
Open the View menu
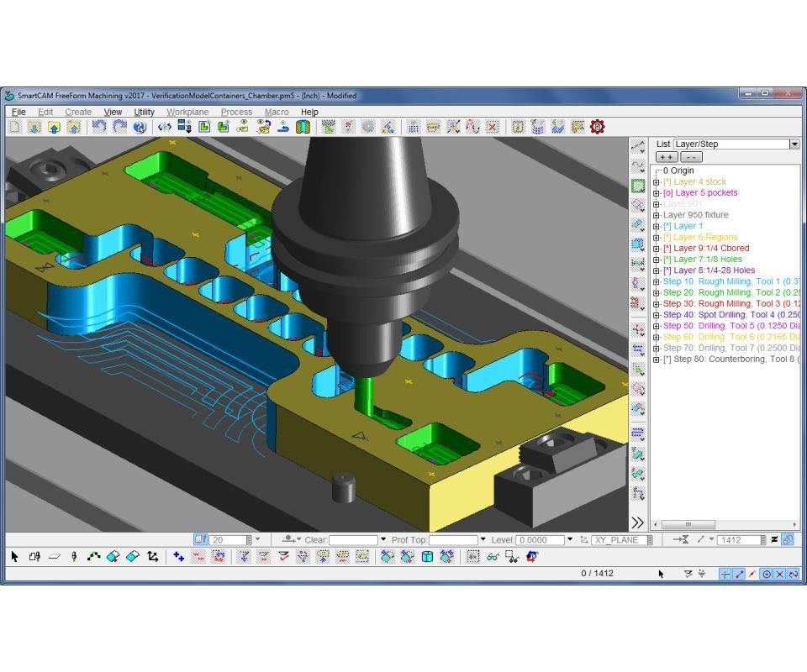113,112
